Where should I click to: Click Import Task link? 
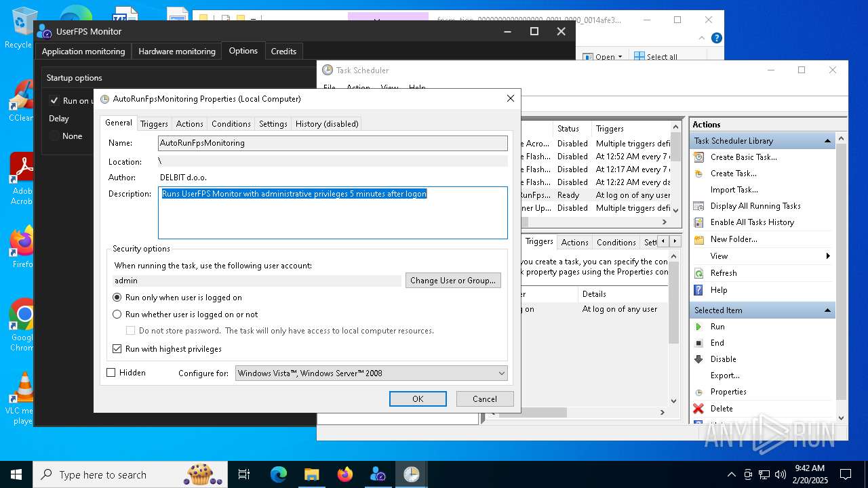pyautogui.click(x=734, y=190)
